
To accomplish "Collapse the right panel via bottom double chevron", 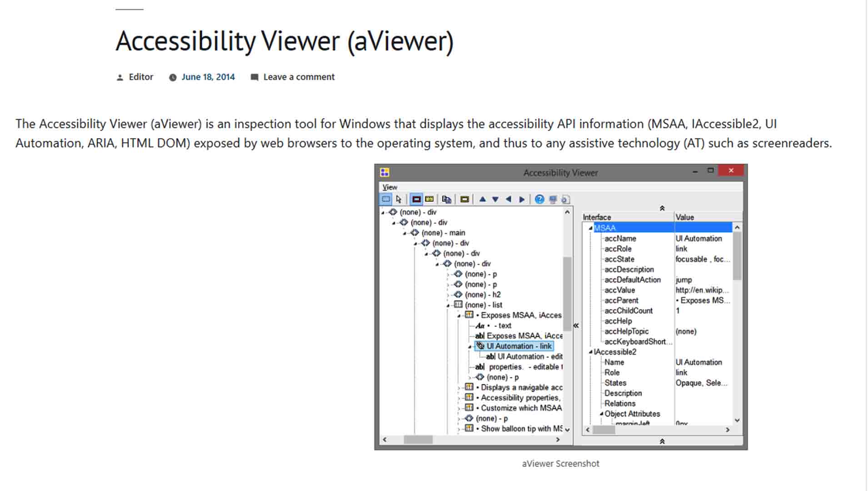I will 663,441.
